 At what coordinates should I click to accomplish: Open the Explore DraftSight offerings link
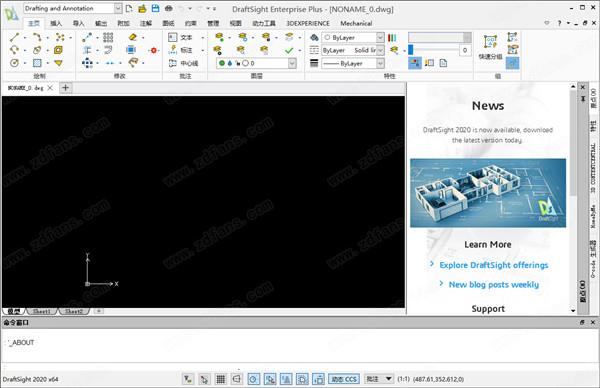494,265
